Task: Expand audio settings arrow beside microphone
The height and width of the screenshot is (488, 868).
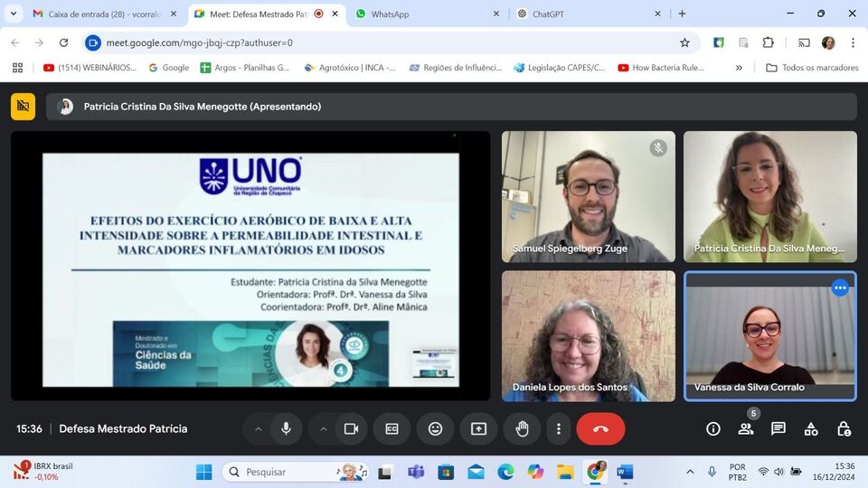Action: point(259,428)
